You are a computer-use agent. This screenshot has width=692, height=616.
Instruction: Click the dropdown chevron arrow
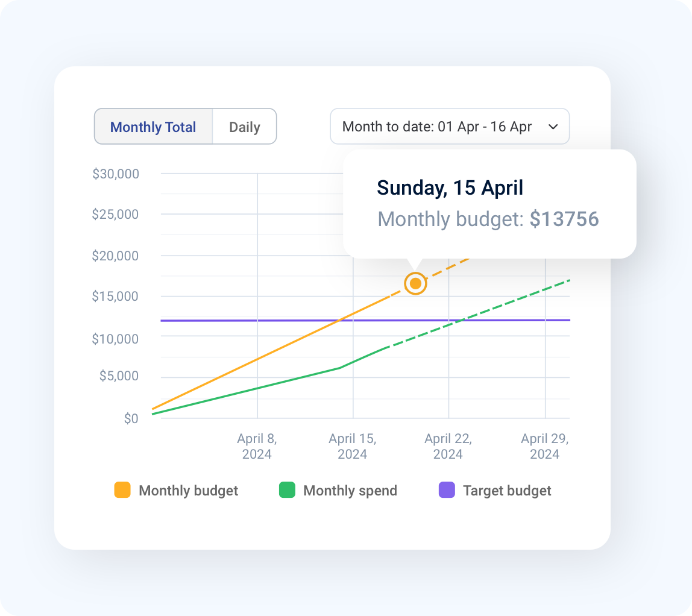click(x=553, y=127)
